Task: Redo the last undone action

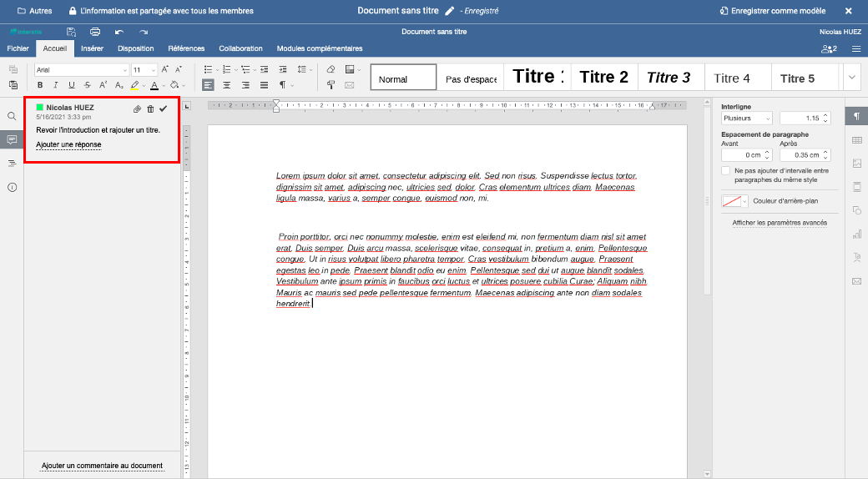Action: pyautogui.click(x=144, y=32)
